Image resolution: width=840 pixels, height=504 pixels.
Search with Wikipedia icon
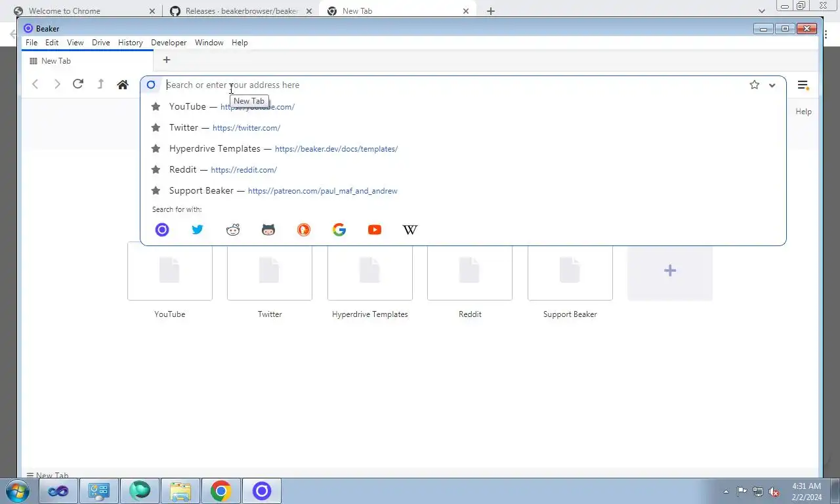[x=410, y=230]
